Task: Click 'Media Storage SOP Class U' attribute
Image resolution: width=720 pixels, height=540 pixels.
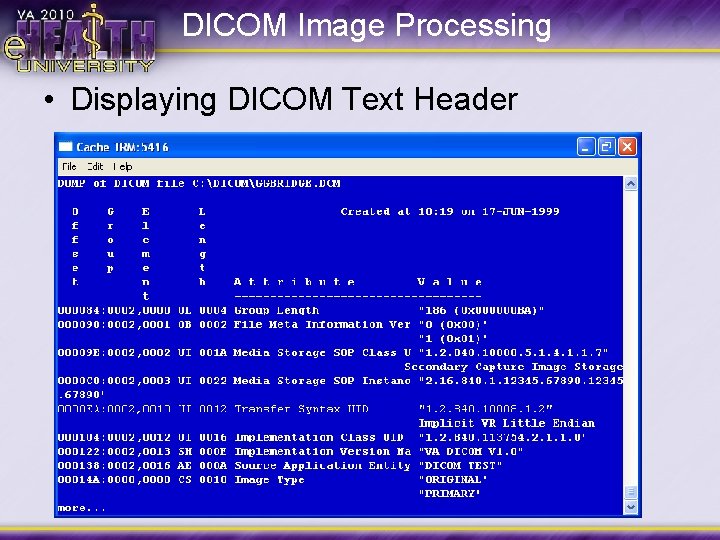Action: click(x=322, y=353)
